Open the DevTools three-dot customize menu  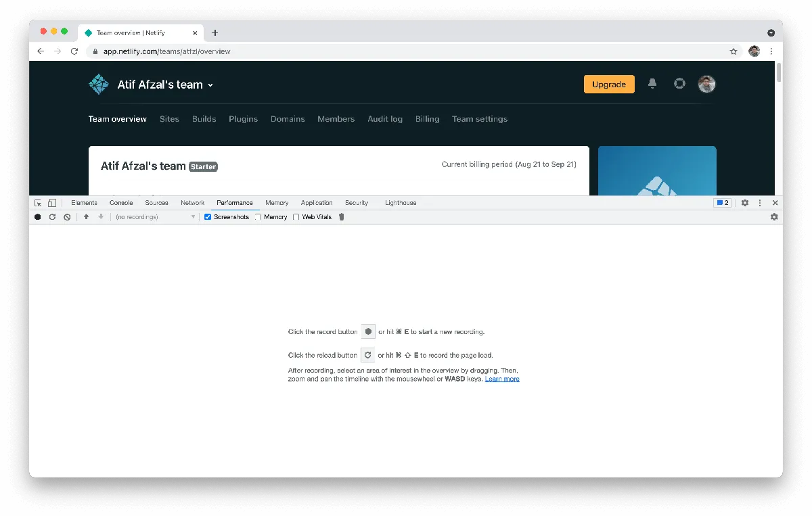point(760,203)
